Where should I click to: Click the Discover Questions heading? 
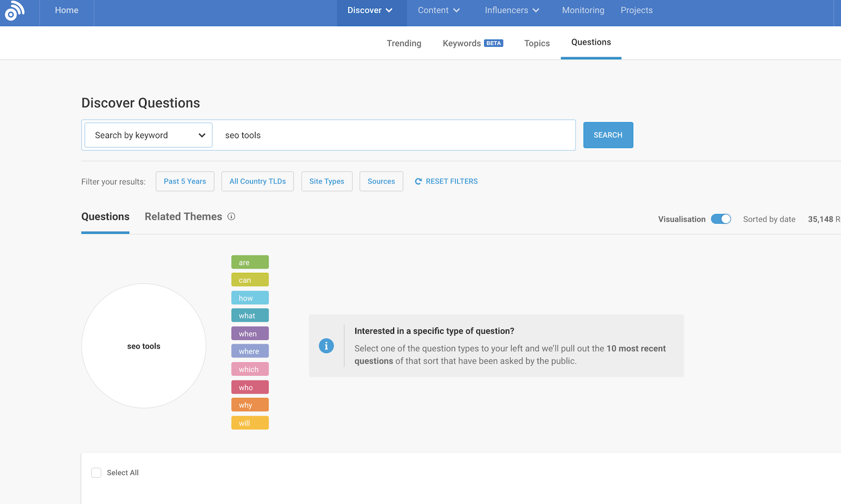click(141, 103)
